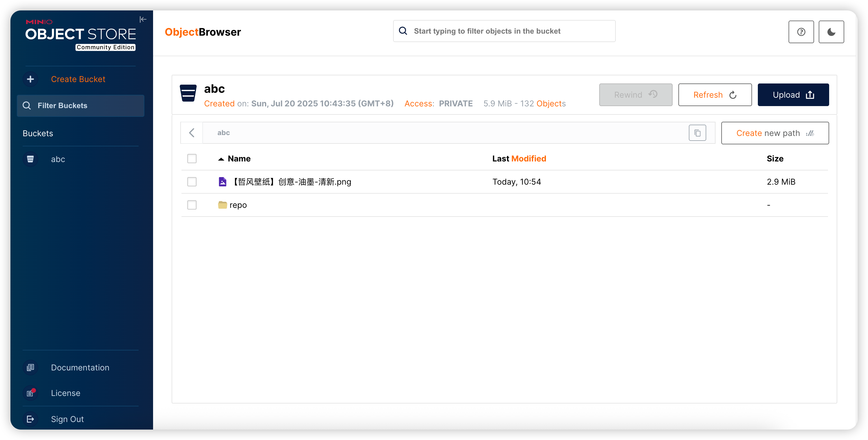Go back with the path chevron
Image resolution: width=868 pixels, height=440 pixels.
192,133
